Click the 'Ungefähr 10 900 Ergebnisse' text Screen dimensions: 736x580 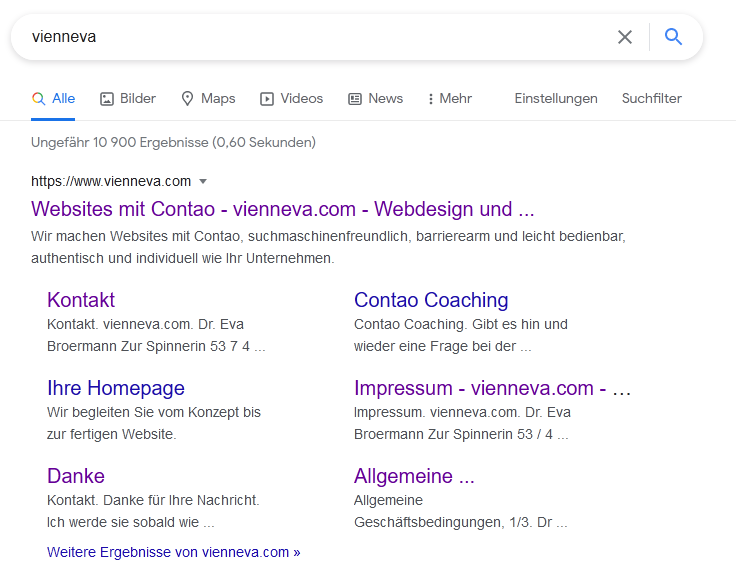pos(173,142)
